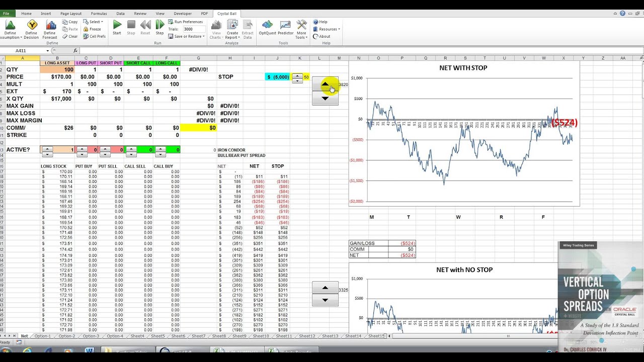Open About Crystal Ball
The height and width of the screenshot is (362, 644).
(x=322, y=36)
